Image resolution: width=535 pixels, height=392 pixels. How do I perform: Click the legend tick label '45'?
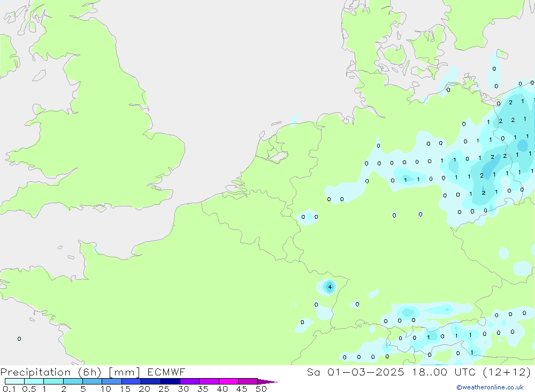242,389
